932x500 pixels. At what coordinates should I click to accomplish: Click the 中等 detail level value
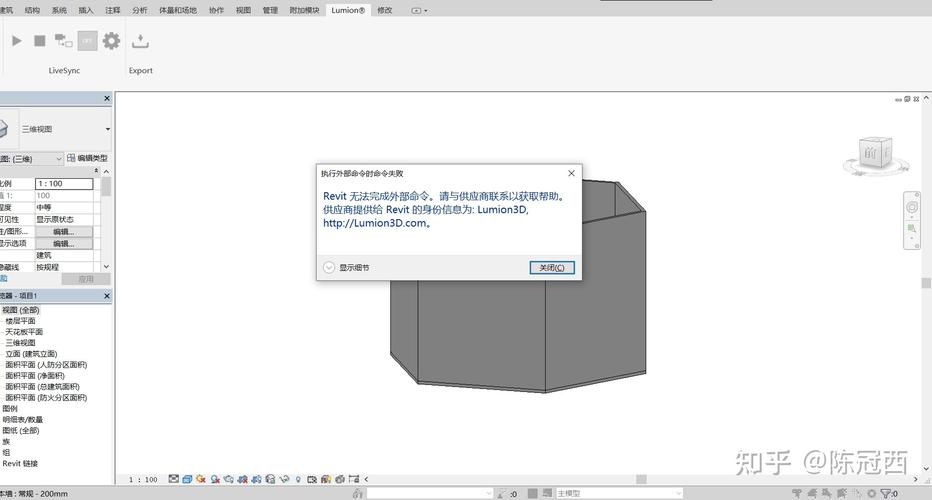point(64,207)
